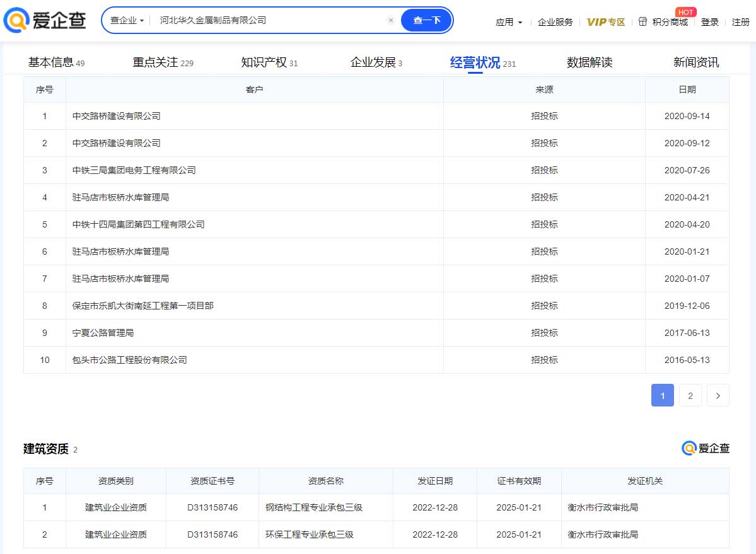
Task: Click the 爱企查 watermark logo near 建筑资质
Action: [x=706, y=448]
